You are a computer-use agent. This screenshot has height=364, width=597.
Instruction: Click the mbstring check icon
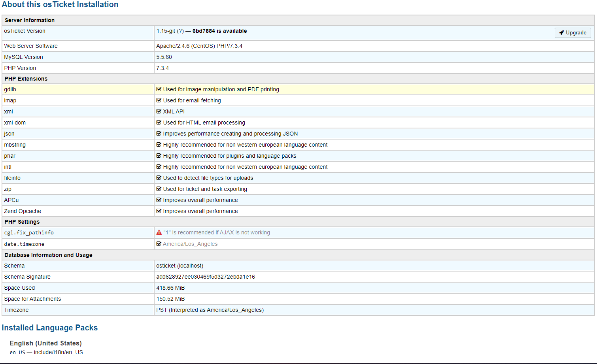[x=159, y=145]
